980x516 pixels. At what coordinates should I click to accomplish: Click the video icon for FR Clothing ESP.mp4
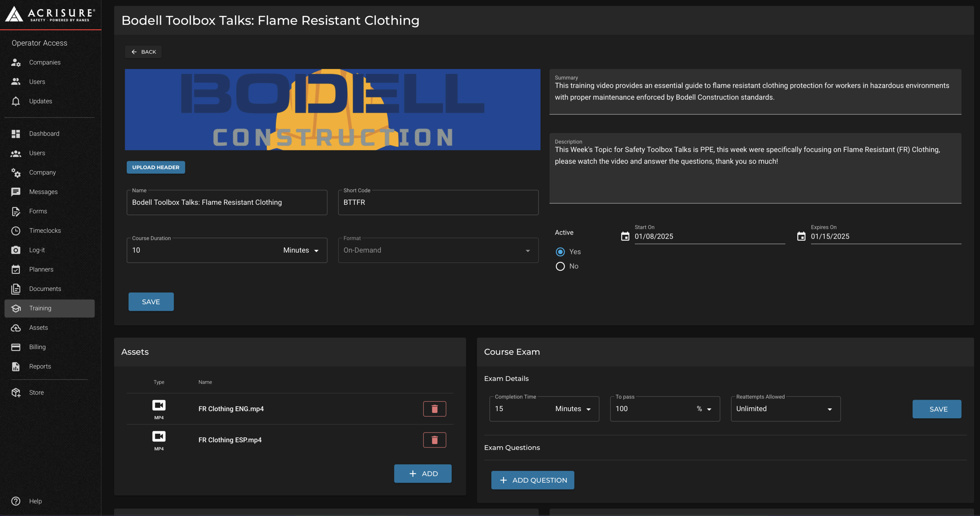pyautogui.click(x=159, y=436)
